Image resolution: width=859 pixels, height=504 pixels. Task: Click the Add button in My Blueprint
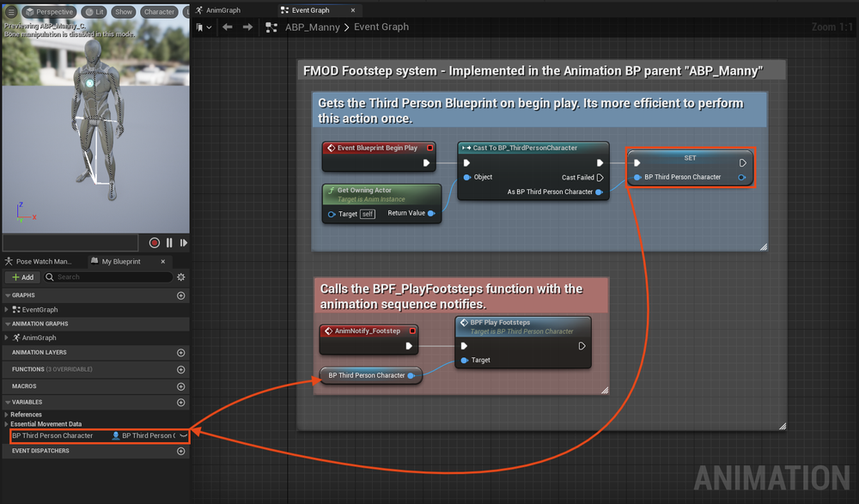pyautogui.click(x=22, y=277)
